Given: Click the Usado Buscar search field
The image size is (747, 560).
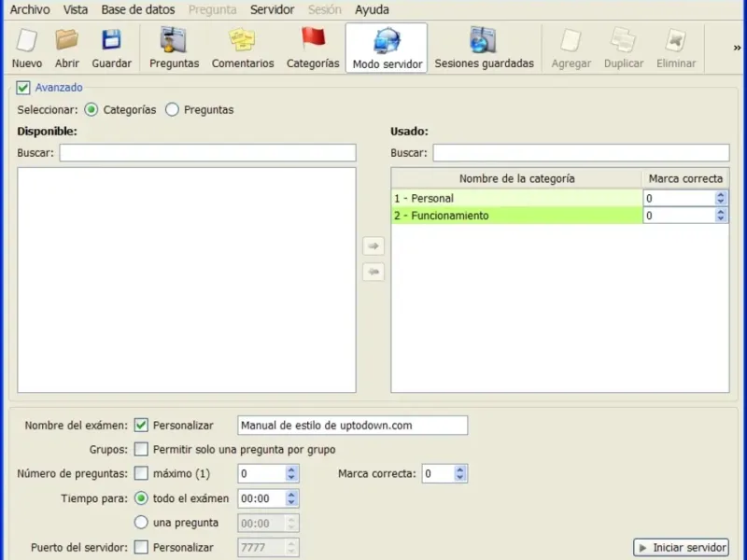Looking at the screenshot, I should [581, 153].
